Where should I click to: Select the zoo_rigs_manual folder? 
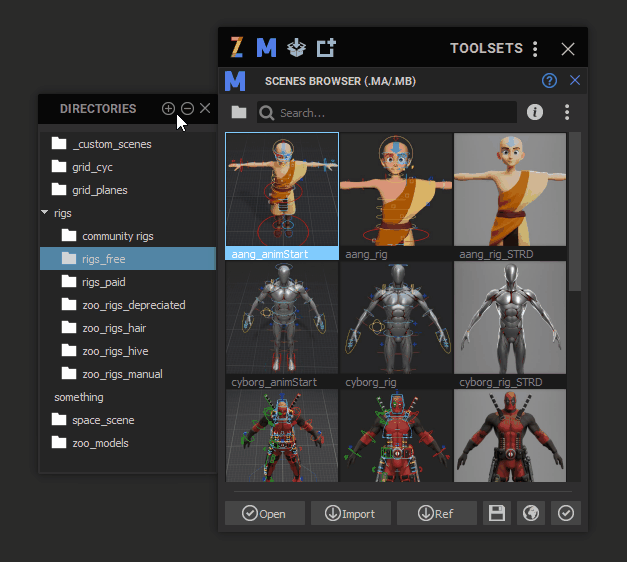tap(128, 374)
